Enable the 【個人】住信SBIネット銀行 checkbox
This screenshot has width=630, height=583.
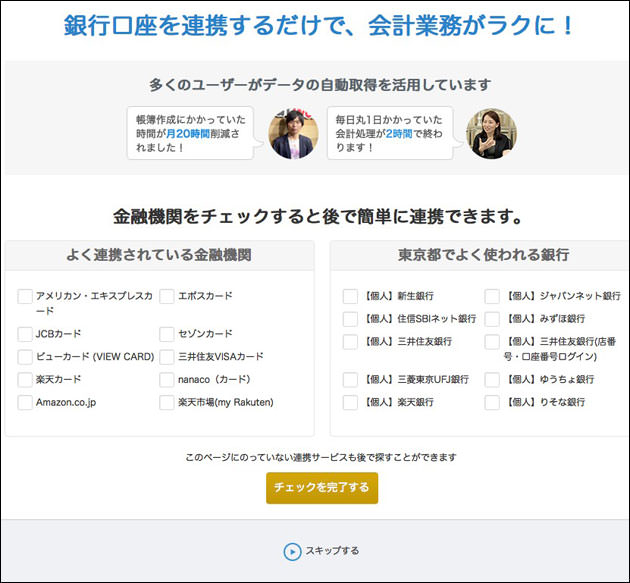350,319
